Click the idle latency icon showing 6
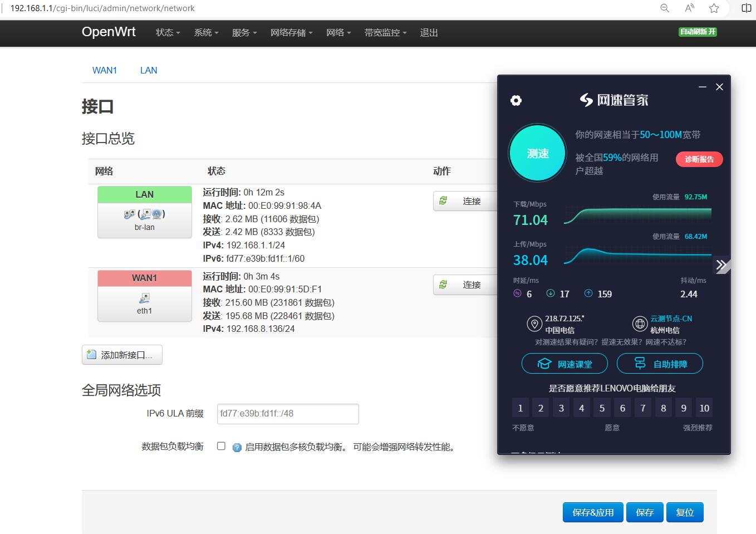 coord(517,293)
